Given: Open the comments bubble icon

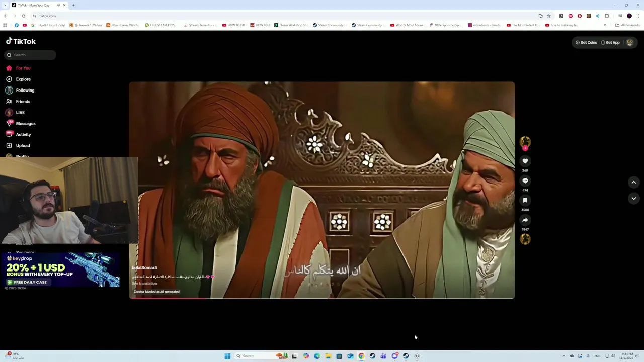Looking at the screenshot, I should [x=525, y=180].
